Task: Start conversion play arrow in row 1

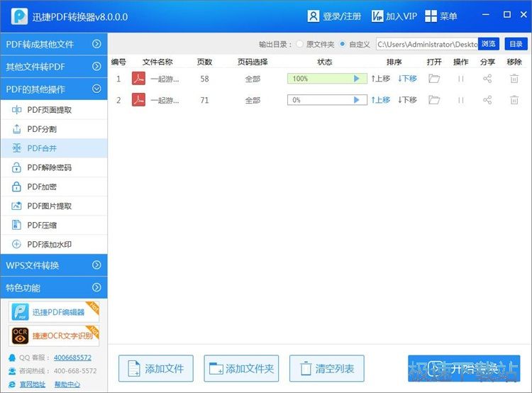Action: point(356,79)
